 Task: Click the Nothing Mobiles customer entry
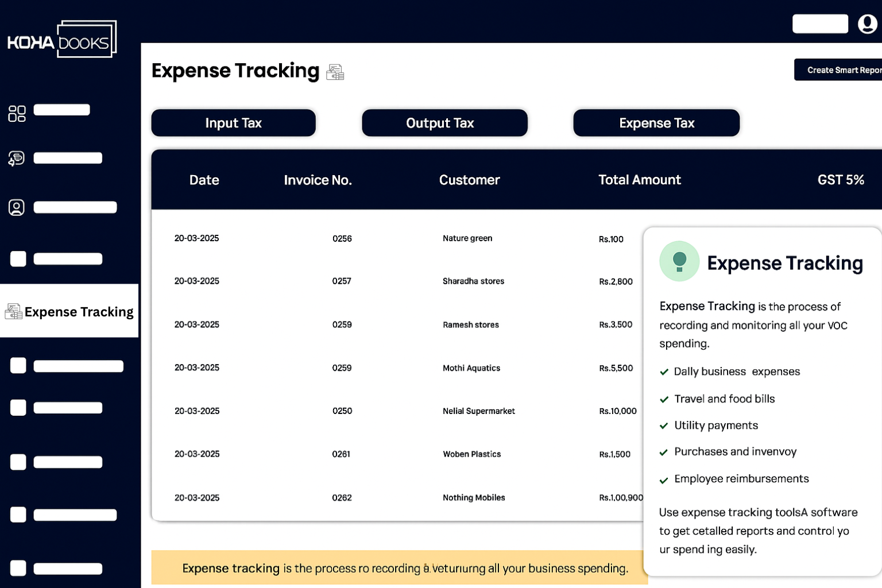(x=474, y=498)
